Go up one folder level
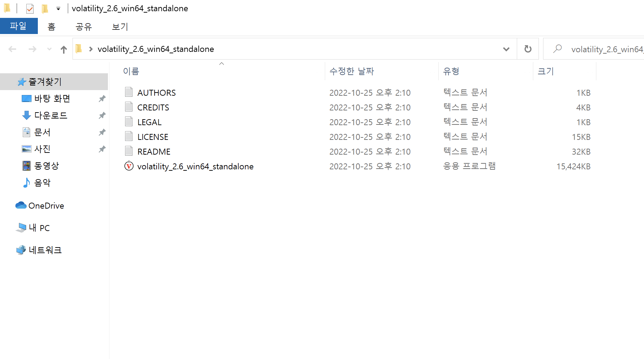Screen dimensions: 644x359 point(63,49)
